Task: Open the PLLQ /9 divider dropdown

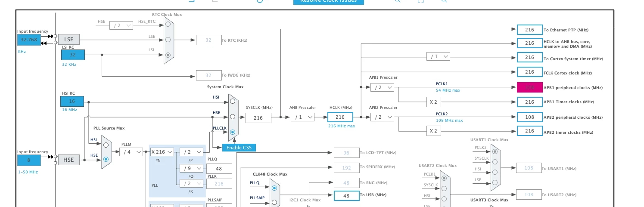Action: click(191, 168)
